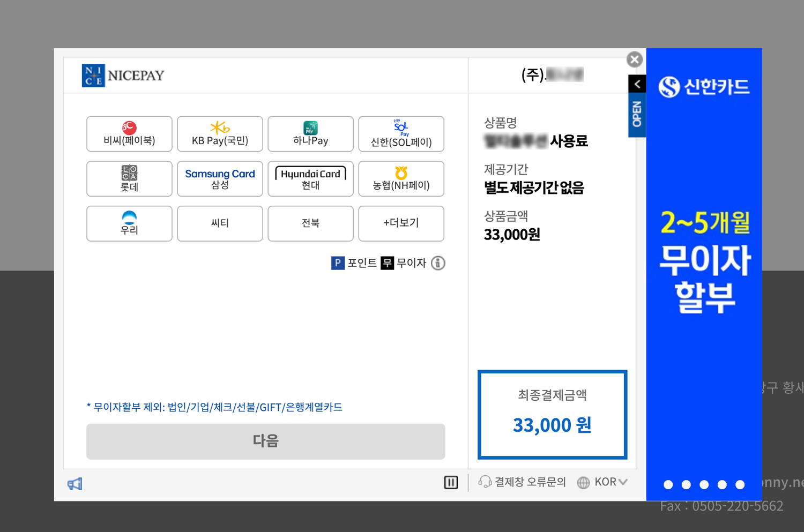Open the KOR language dropdown
The image size is (804, 532).
602,482
